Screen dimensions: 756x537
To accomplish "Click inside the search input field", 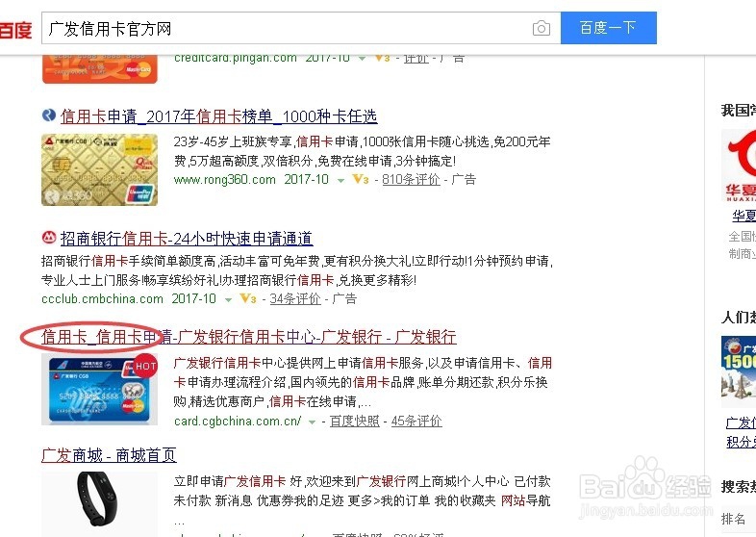I will tap(287, 29).
